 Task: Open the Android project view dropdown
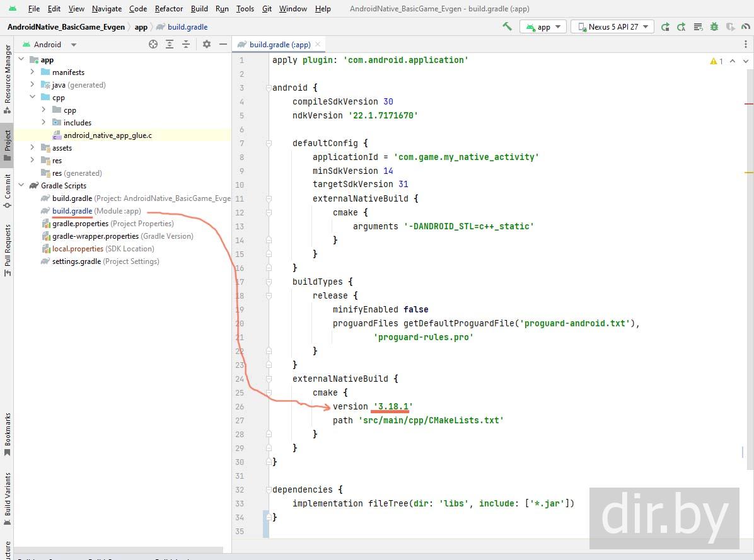pos(74,45)
